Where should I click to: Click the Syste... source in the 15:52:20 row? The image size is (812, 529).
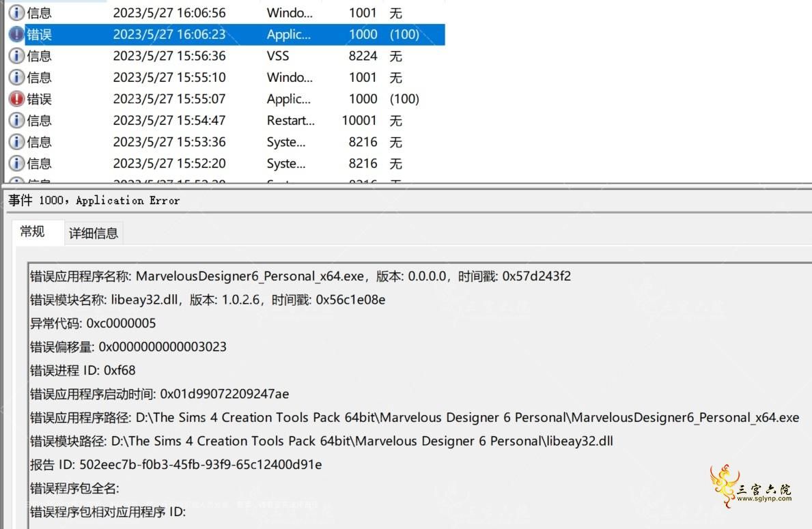click(286, 164)
